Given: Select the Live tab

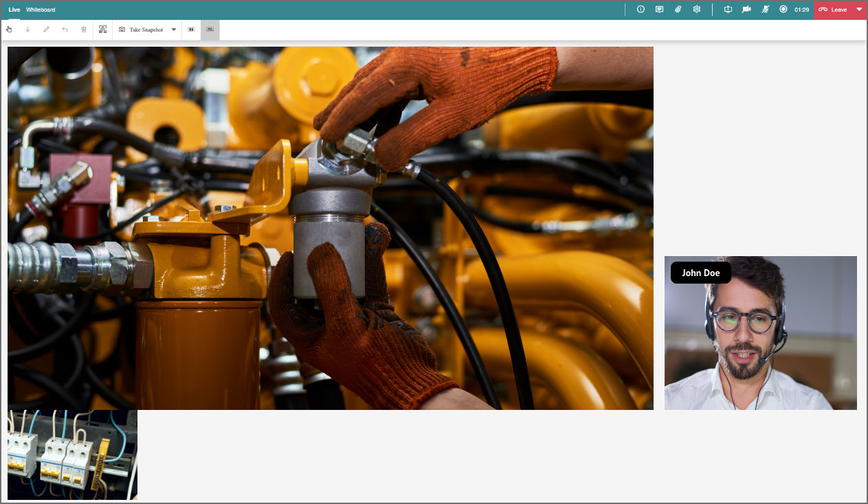Looking at the screenshot, I should [x=14, y=10].
